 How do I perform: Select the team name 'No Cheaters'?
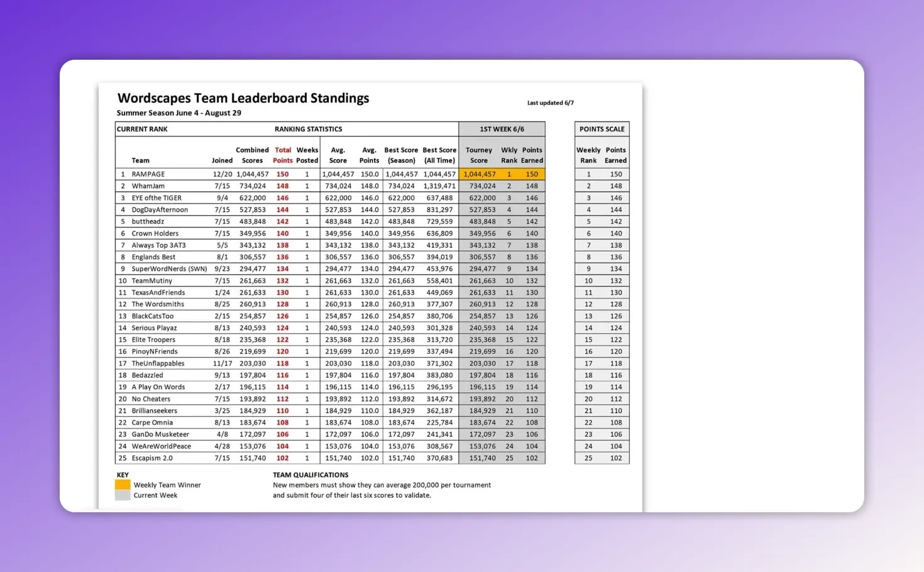tap(151, 399)
